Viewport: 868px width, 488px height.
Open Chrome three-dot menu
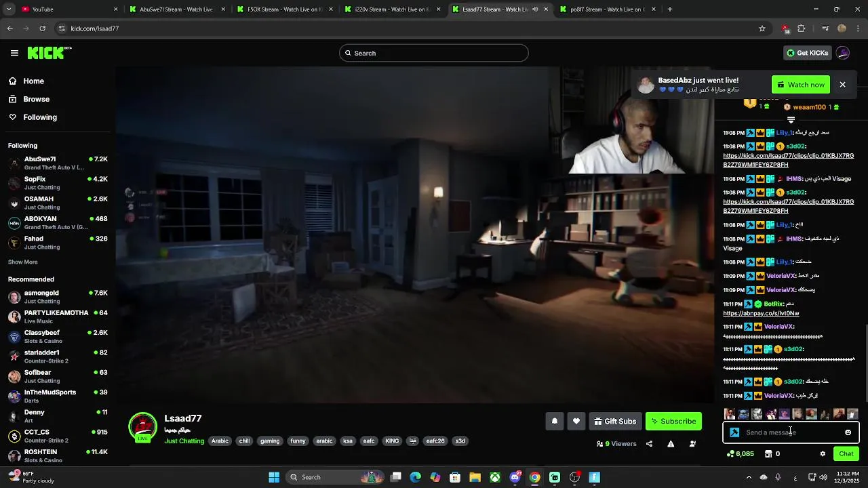point(858,28)
